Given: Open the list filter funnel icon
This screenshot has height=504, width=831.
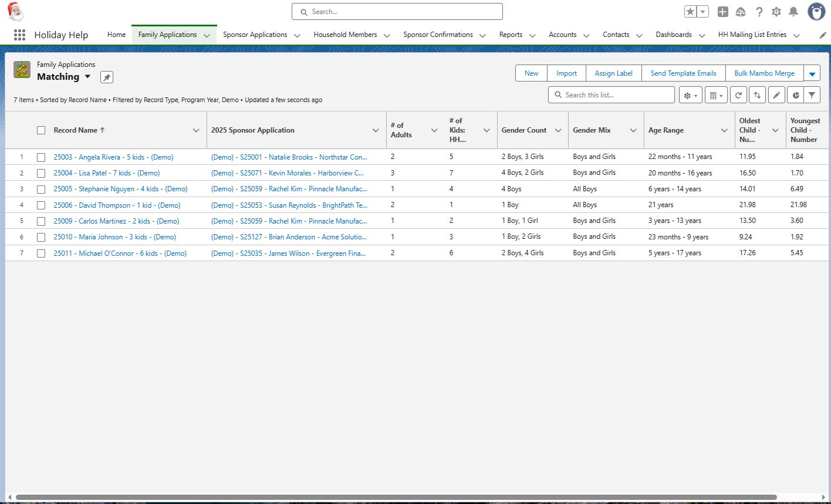Looking at the screenshot, I should 812,95.
